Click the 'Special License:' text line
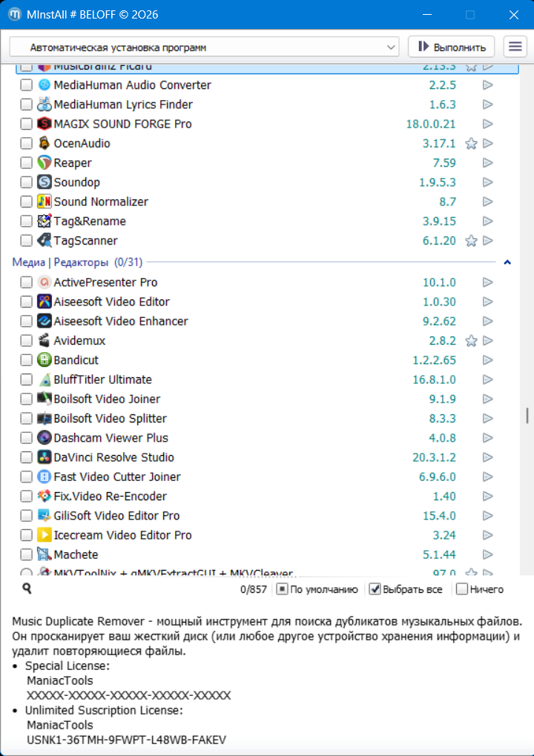Image resolution: width=534 pixels, height=756 pixels. (x=67, y=666)
